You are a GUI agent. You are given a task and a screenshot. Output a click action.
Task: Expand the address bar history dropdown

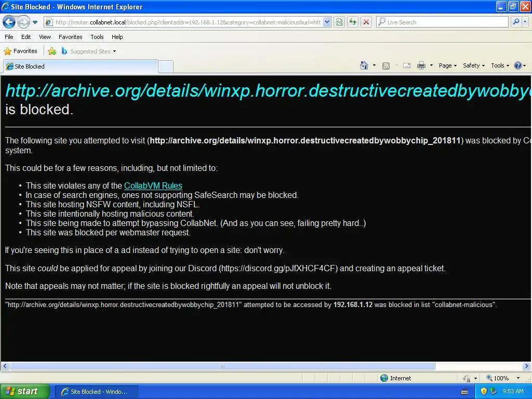point(327,22)
